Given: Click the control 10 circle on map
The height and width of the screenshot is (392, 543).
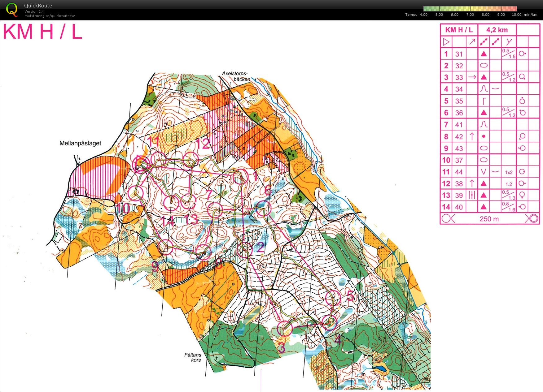Looking at the screenshot, I should tap(135, 193).
